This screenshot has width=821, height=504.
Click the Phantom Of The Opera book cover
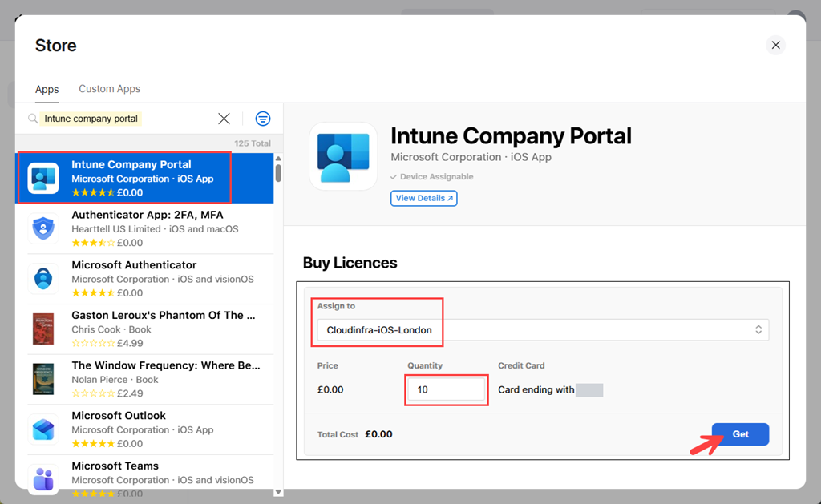[x=43, y=329]
